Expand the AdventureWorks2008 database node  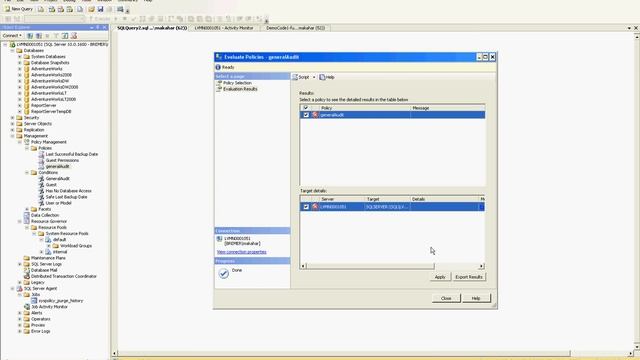click(x=20, y=75)
